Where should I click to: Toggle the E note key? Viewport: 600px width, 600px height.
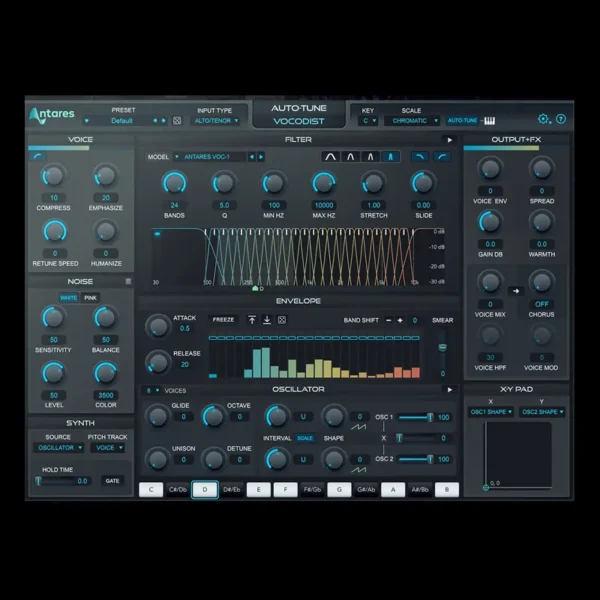(258, 490)
